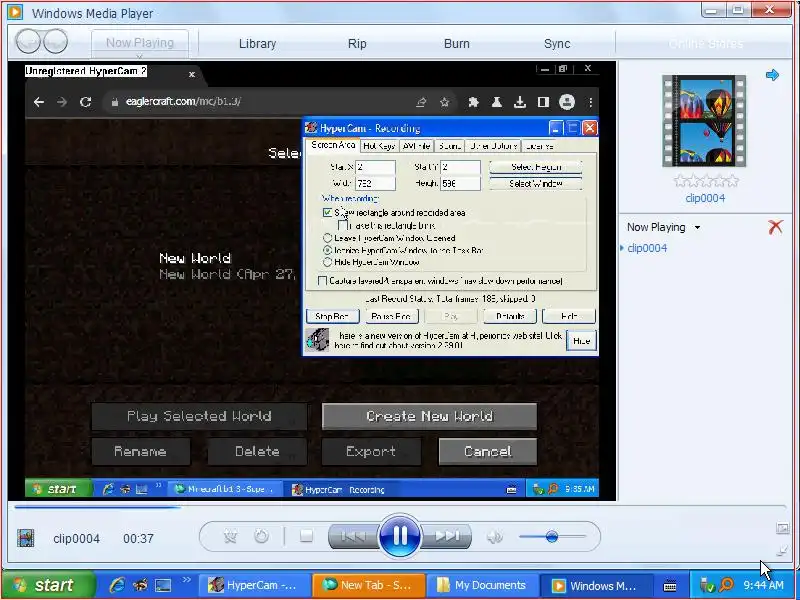This screenshot has width=800, height=600.
Task: Go forward with the round Forward button
Action: coord(55,41)
